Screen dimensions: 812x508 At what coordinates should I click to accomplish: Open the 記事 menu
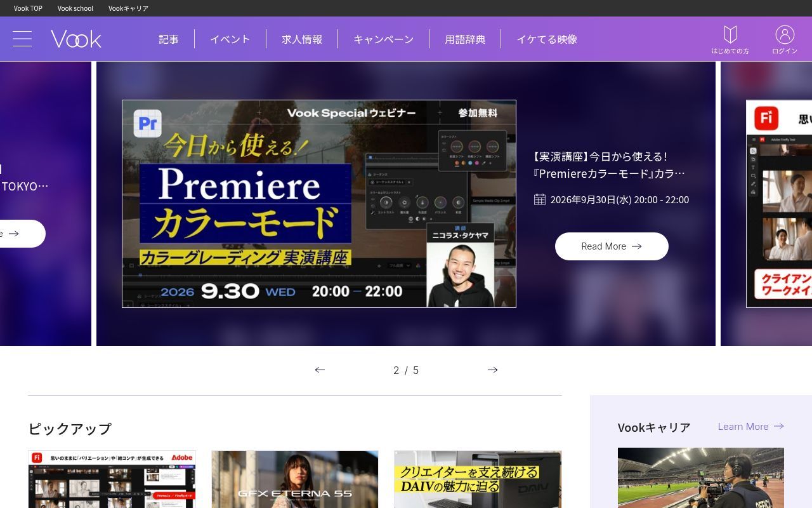click(x=169, y=39)
